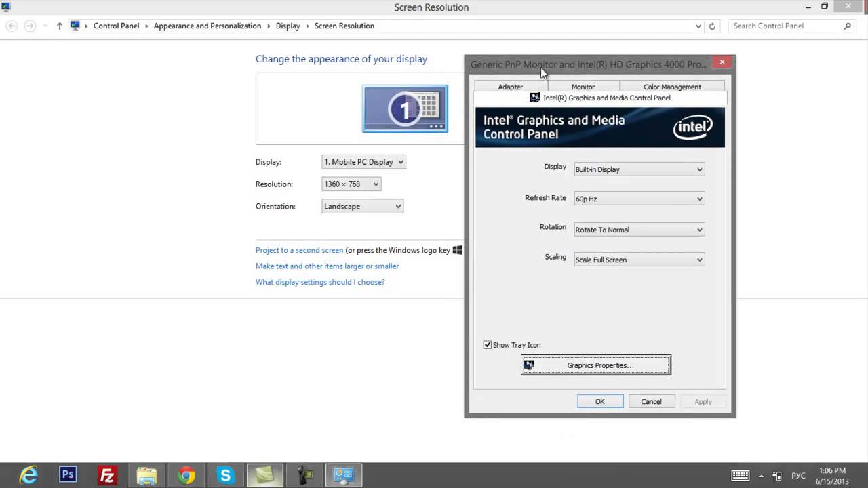Switch to the Monitor tab
This screenshot has width=868, height=488.
pos(583,87)
